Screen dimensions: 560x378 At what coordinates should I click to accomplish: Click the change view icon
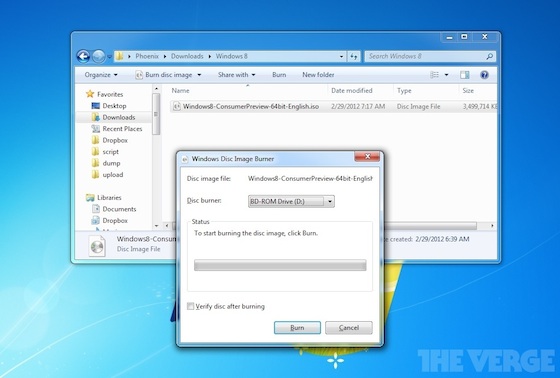tap(434, 75)
